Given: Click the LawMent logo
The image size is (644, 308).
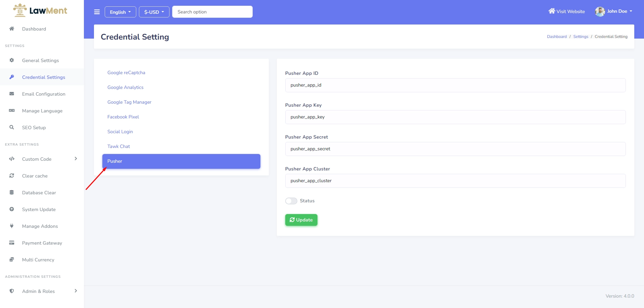Looking at the screenshot, I should (x=40, y=10).
